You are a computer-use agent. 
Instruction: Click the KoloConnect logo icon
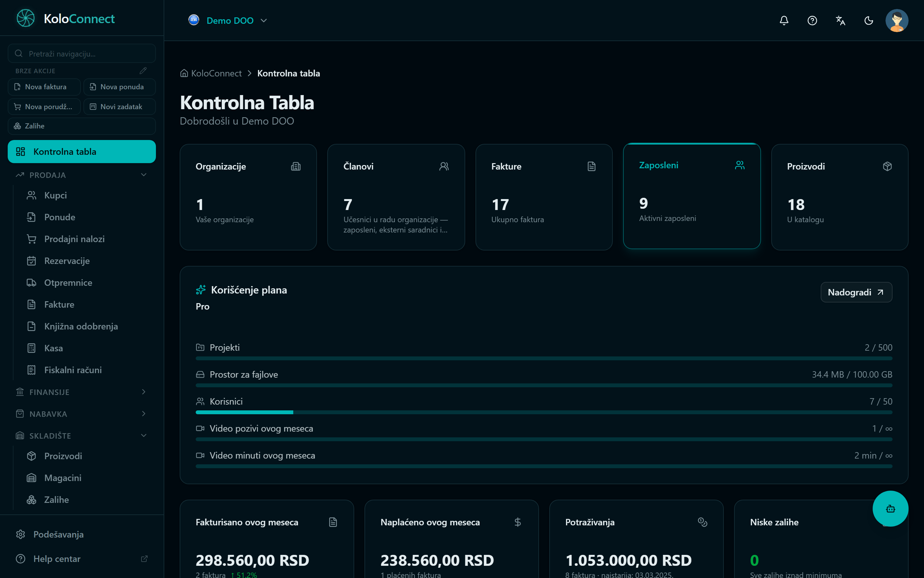click(26, 18)
